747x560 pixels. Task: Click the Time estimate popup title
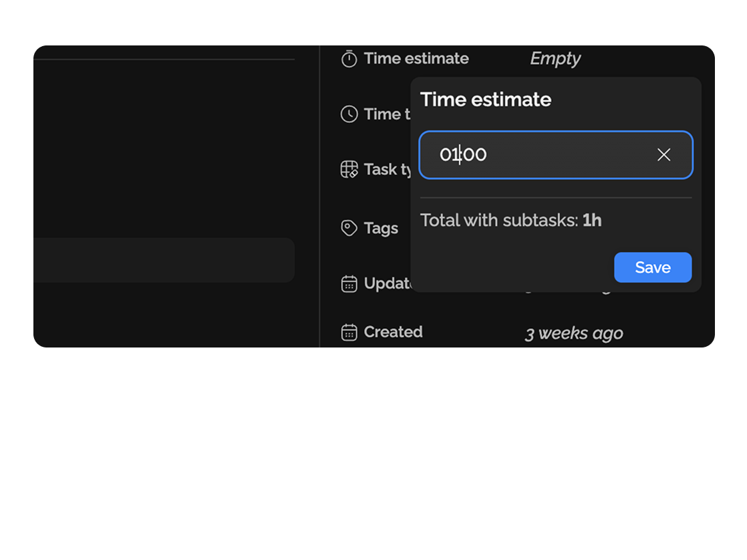[x=485, y=100]
